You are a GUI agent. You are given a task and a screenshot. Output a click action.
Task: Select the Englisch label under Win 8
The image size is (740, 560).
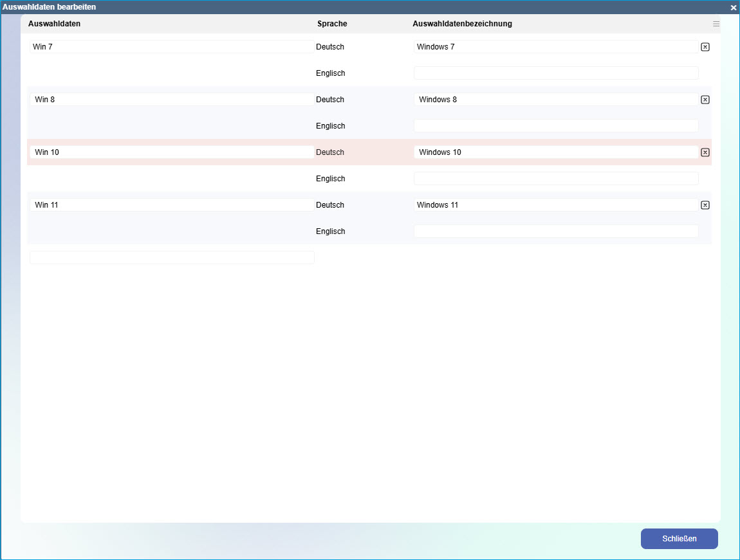click(330, 126)
